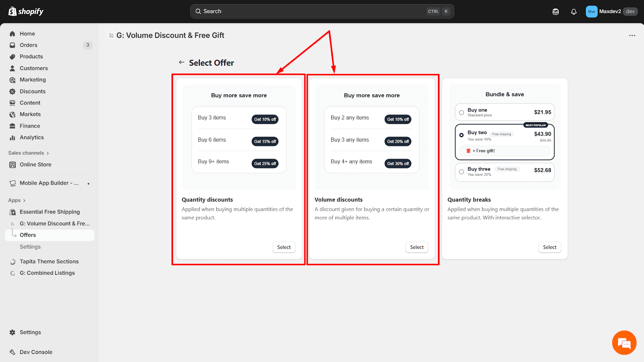Open Discounts from the sidebar icon
The width and height of the screenshot is (644, 362).
12,91
